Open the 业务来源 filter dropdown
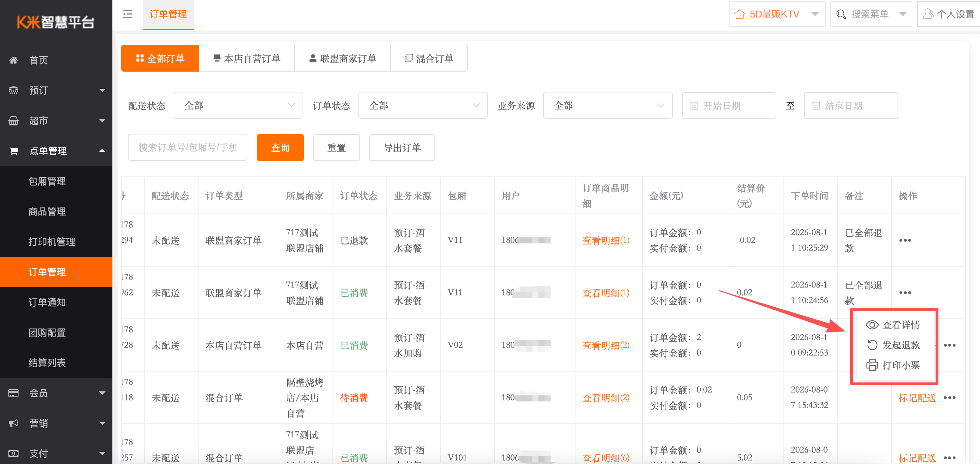This screenshot has width=980, height=464. coord(607,105)
